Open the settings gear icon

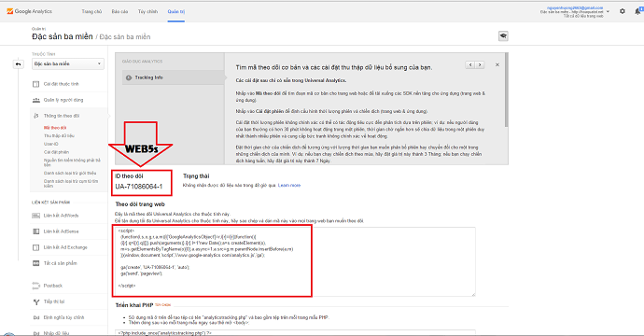(x=623, y=11)
